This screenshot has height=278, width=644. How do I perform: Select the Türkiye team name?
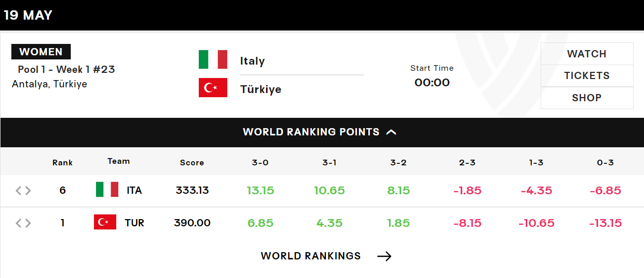tap(261, 89)
